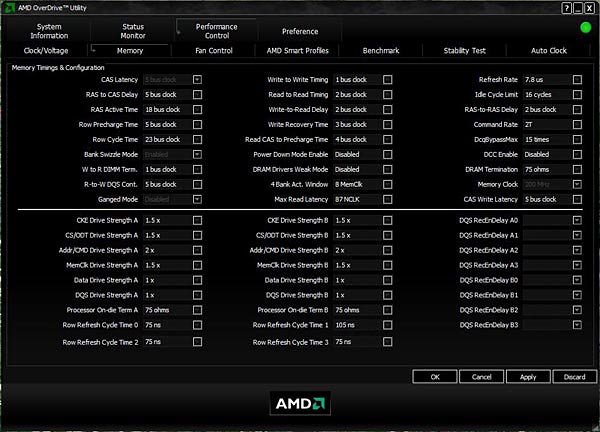Click the green status indicator light
The width and height of the screenshot is (600, 432).
pos(585,28)
